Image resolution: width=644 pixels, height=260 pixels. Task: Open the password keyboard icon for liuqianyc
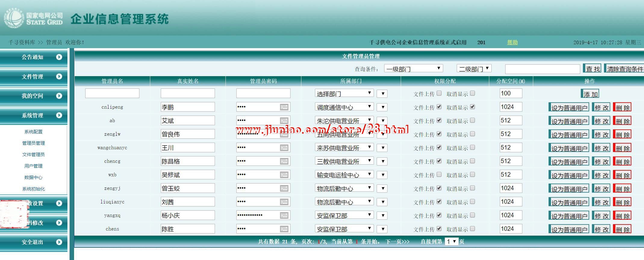click(284, 202)
